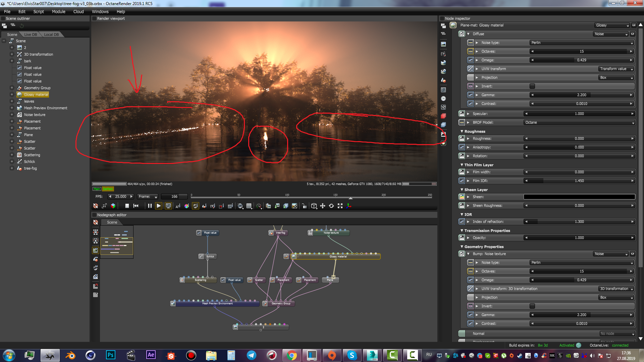Collapse the Roughness section
This screenshot has height=362, width=644.
[462, 131]
